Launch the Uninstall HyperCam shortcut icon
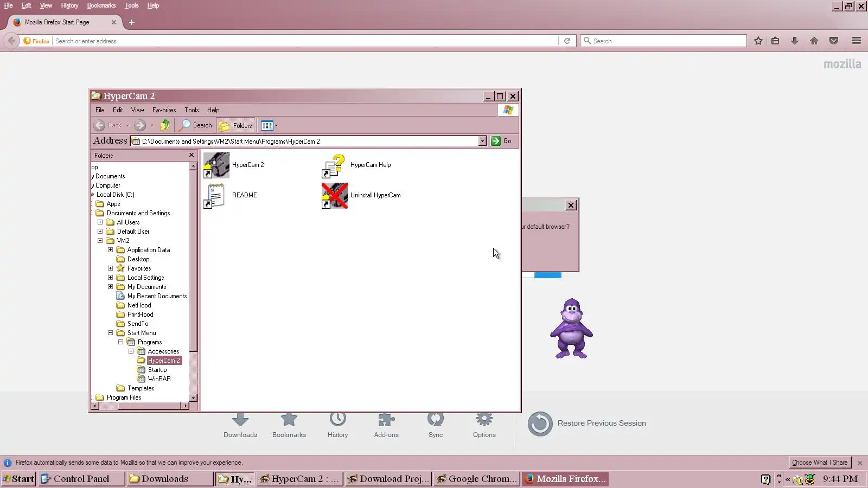The height and width of the screenshot is (488, 868). click(x=334, y=196)
